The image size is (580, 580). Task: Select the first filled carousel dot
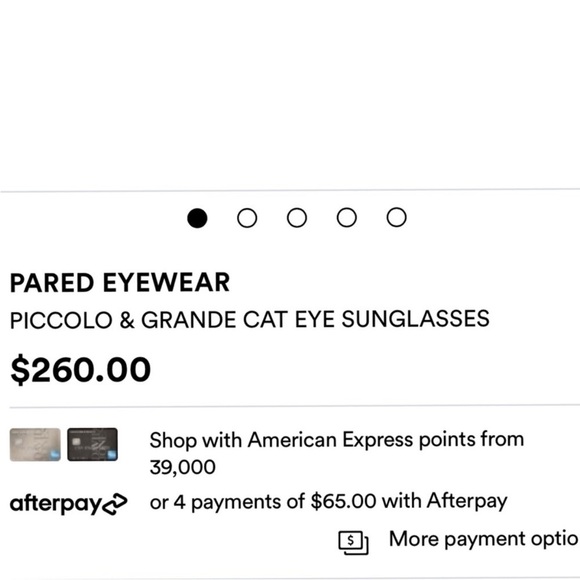tap(197, 218)
